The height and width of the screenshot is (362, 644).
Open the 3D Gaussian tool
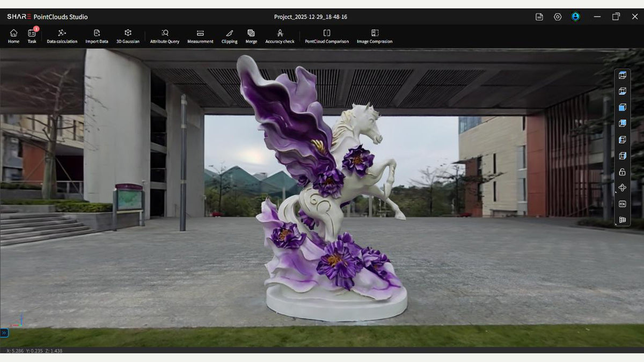(128, 36)
